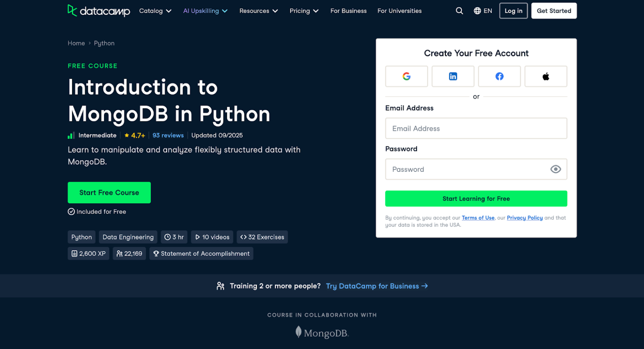Click the FREE COURSE label

pyautogui.click(x=93, y=66)
